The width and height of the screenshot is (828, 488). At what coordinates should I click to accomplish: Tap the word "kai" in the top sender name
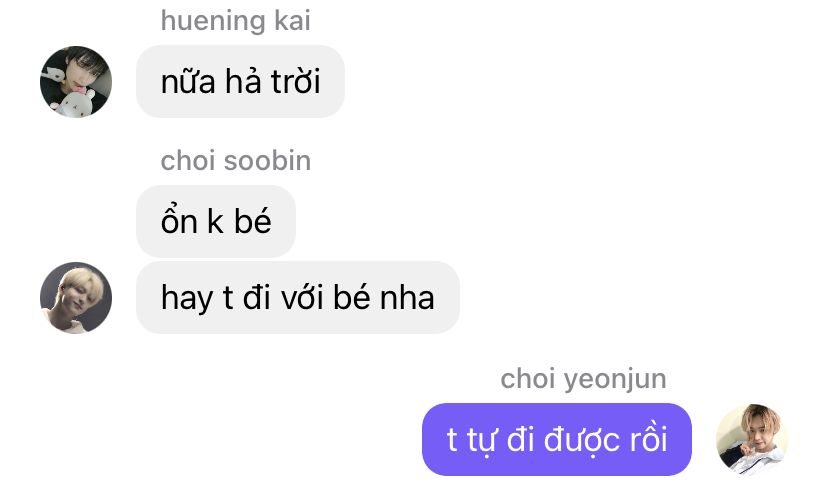click(x=292, y=21)
